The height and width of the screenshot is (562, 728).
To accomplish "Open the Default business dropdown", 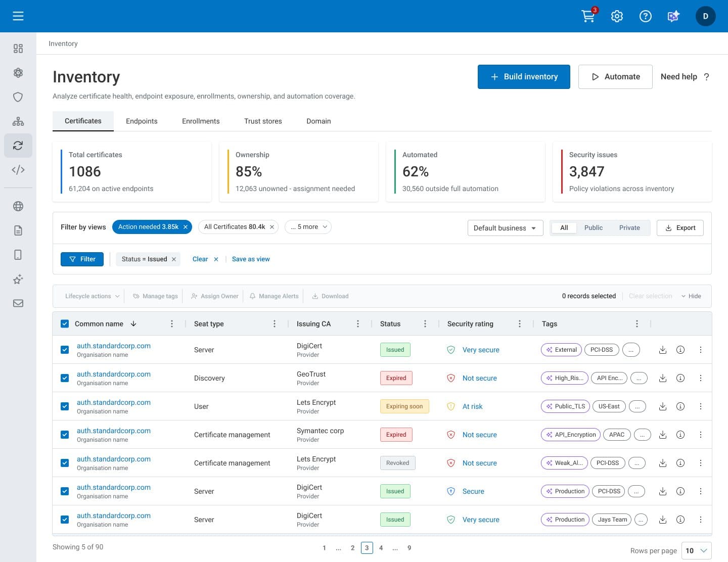I will (505, 228).
